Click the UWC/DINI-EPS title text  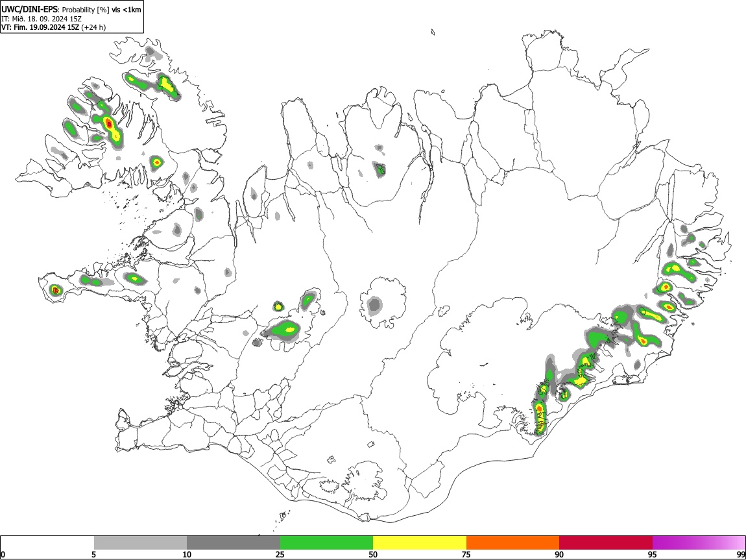30,10
